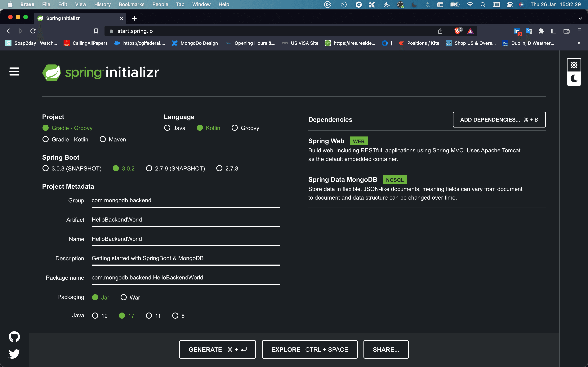Open the tab search dropdown arrow
This screenshot has height=367, width=588.
pos(580,18)
